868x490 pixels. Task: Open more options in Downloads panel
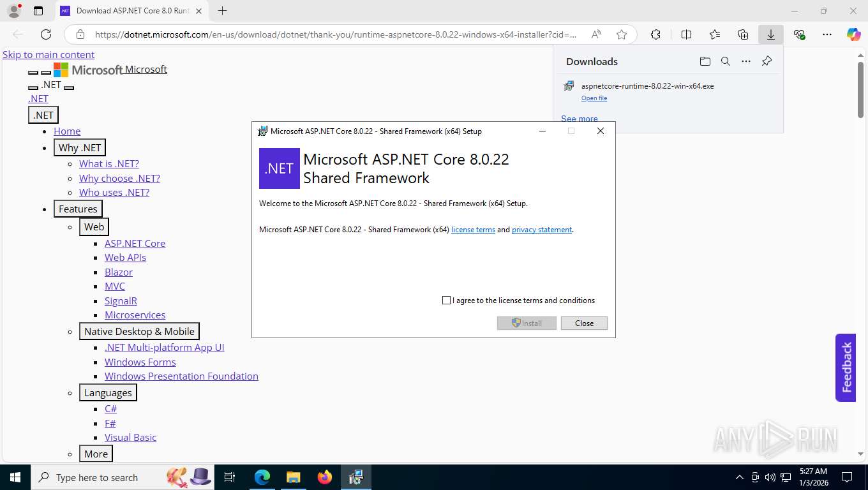746,61
